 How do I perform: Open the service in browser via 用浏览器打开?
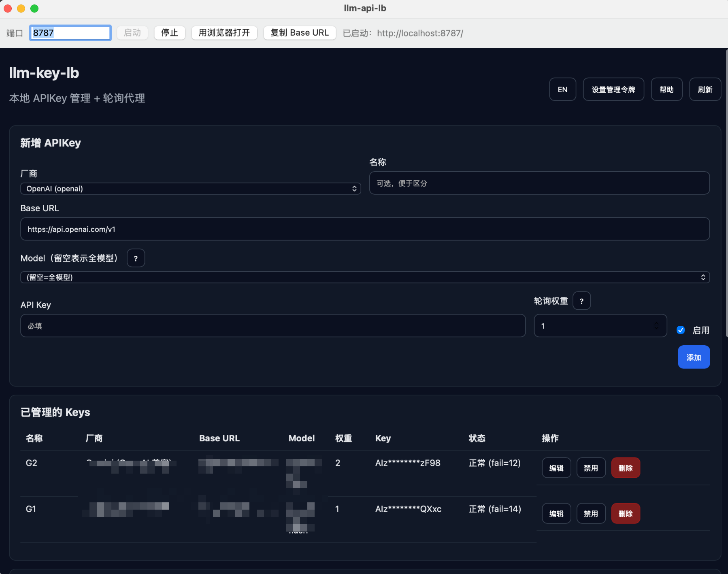[x=224, y=33]
